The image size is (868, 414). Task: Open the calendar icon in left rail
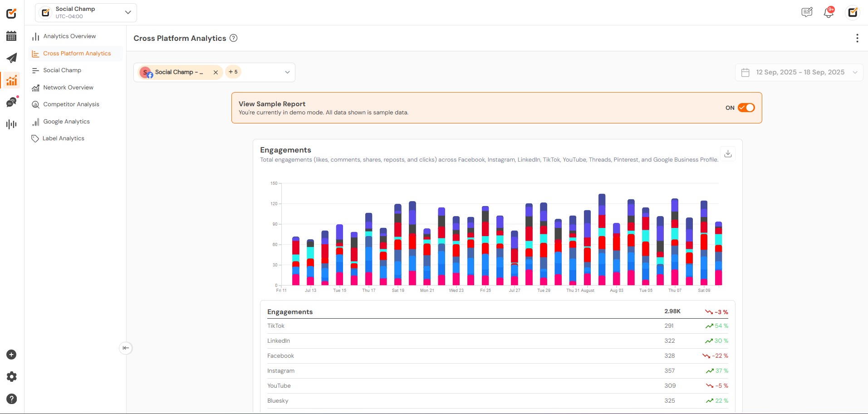(x=12, y=36)
